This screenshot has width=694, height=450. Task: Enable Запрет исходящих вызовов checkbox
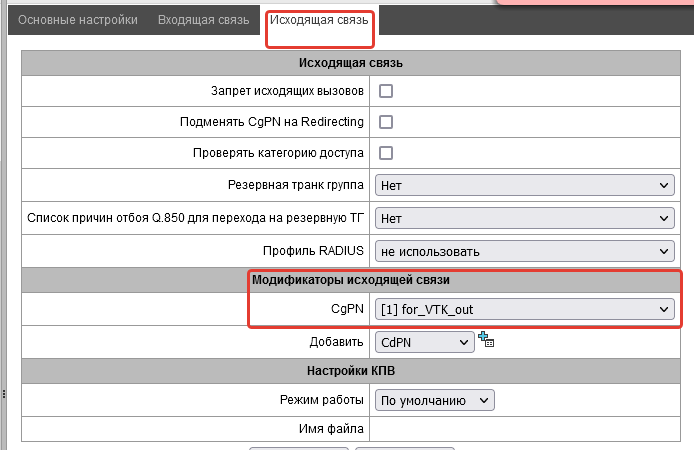pyautogui.click(x=386, y=91)
